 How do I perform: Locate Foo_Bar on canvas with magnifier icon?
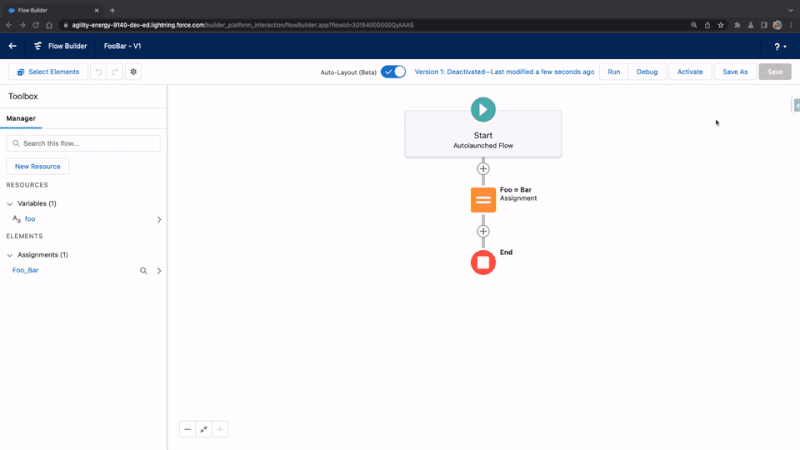[143, 271]
